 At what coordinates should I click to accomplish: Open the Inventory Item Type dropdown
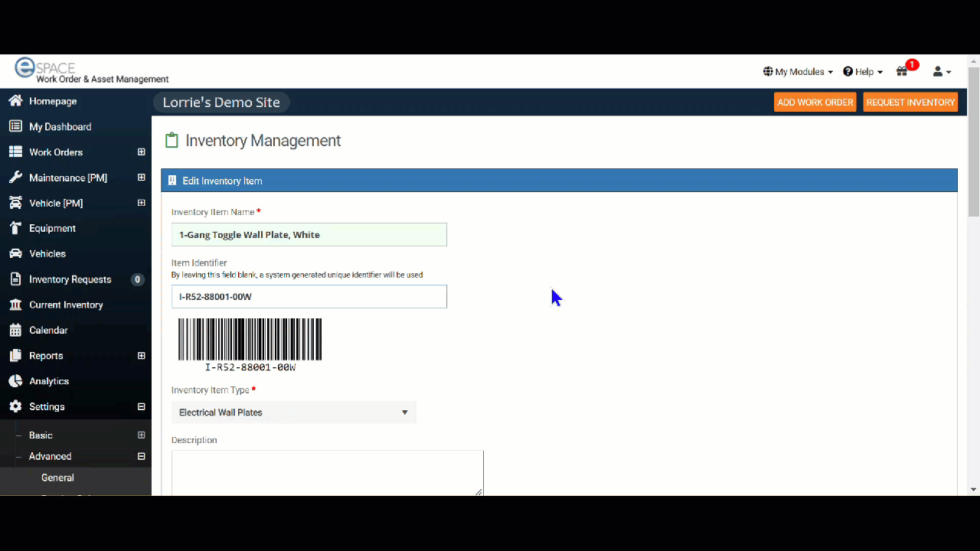pyautogui.click(x=293, y=412)
